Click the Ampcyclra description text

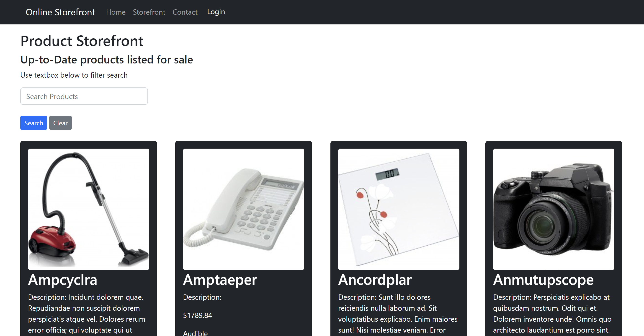pos(87,314)
